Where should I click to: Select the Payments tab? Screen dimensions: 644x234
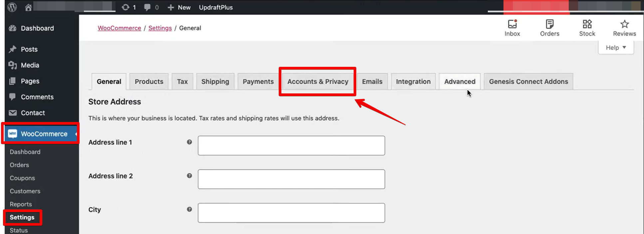click(x=258, y=82)
